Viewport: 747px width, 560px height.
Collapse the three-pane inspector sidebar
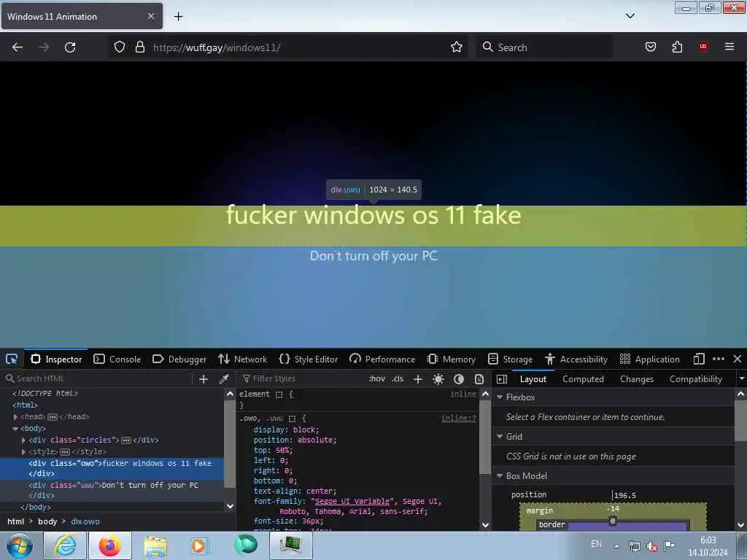pyautogui.click(x=502, y=379)
